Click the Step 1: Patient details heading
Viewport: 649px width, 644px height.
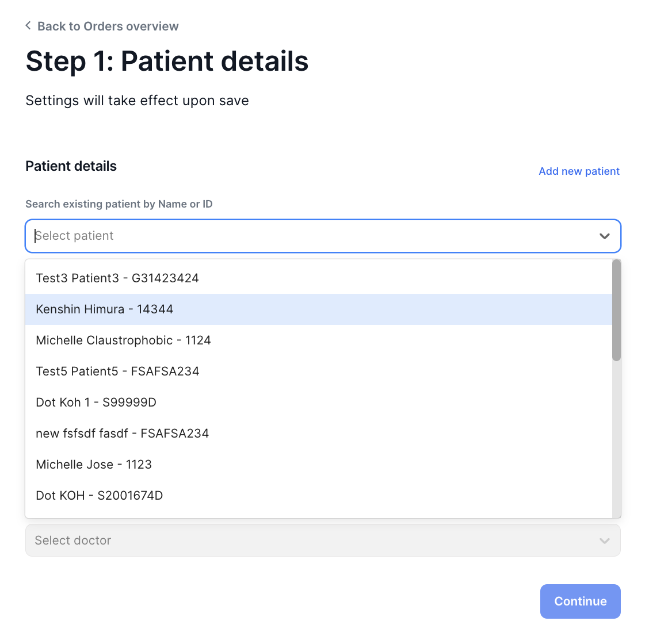pos(167,62)
